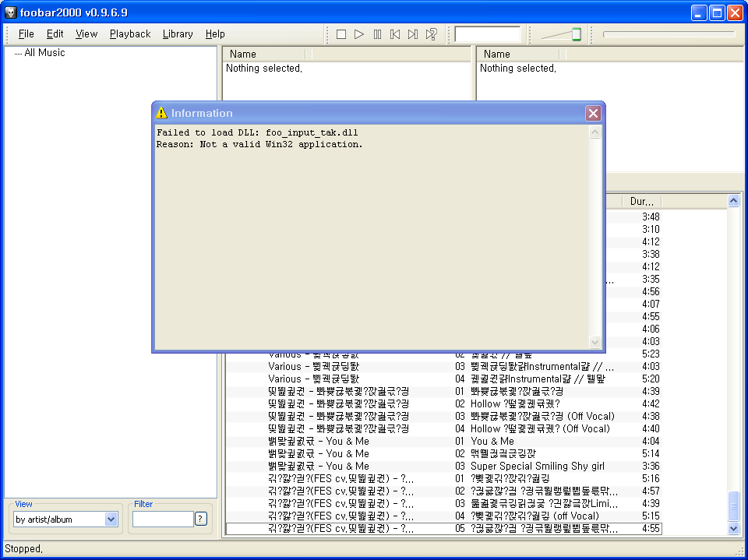The height and width of the screenshot is (560, 748).
Task: Click the All Music tree node
Action: click(44, 53)
